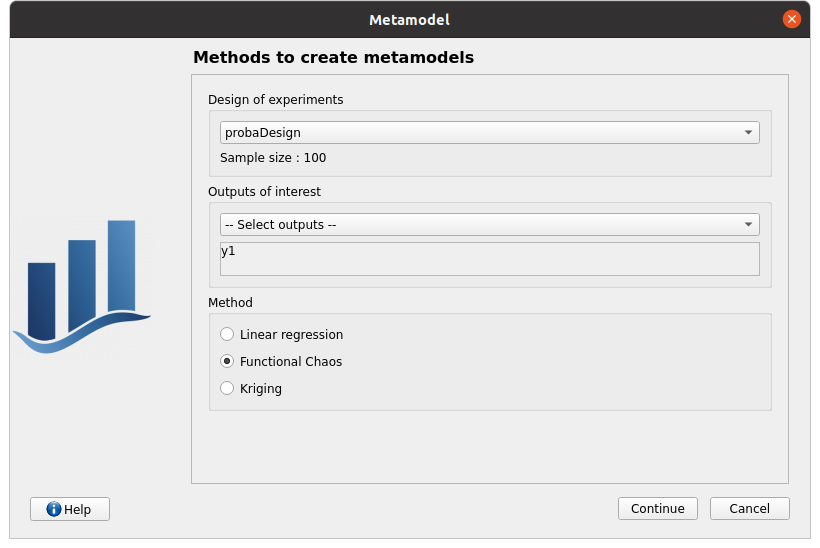Click the Sample size : 100 label

(273, 157)
